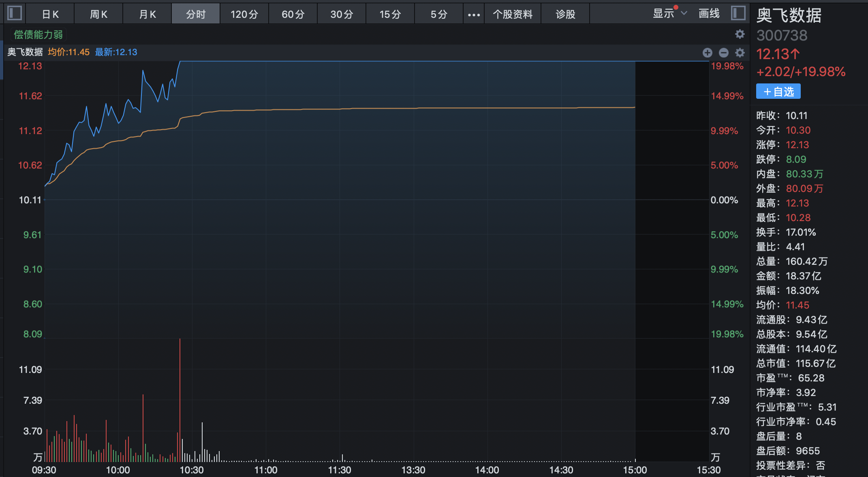Add stock with the 自选 button
The width and height of the screenshot is (868, 477).
[x=778, y=92]
